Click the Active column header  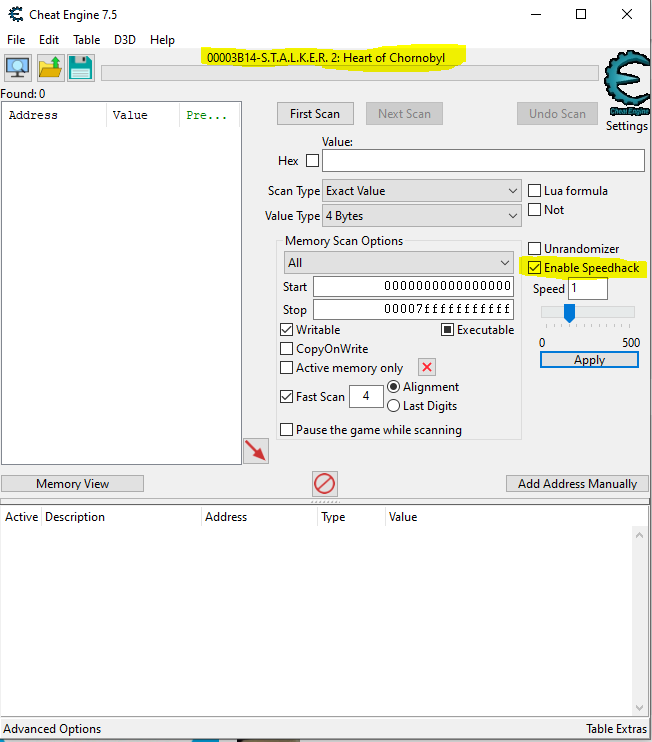coord(21,517)
